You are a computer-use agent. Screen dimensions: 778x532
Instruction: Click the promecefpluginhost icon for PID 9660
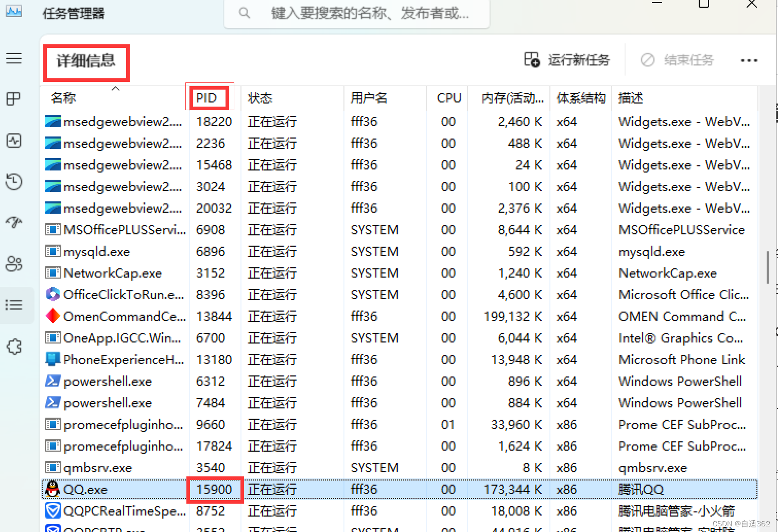[53, 424]
